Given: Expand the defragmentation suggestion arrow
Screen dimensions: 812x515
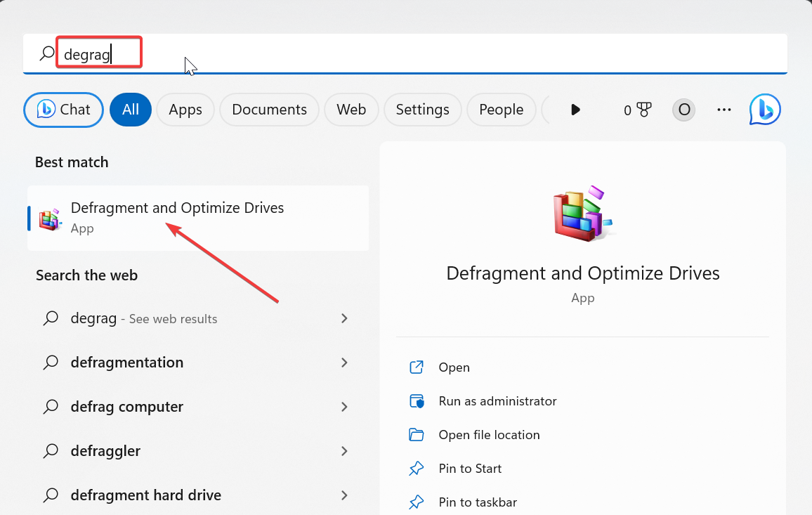Looking at the screenshot, I should pyautogui.click(x=344, y=363).
